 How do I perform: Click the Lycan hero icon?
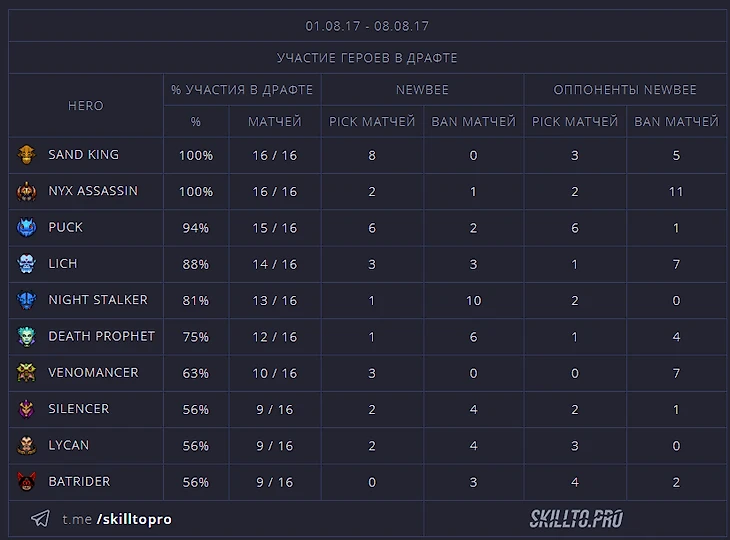point(27,445)
